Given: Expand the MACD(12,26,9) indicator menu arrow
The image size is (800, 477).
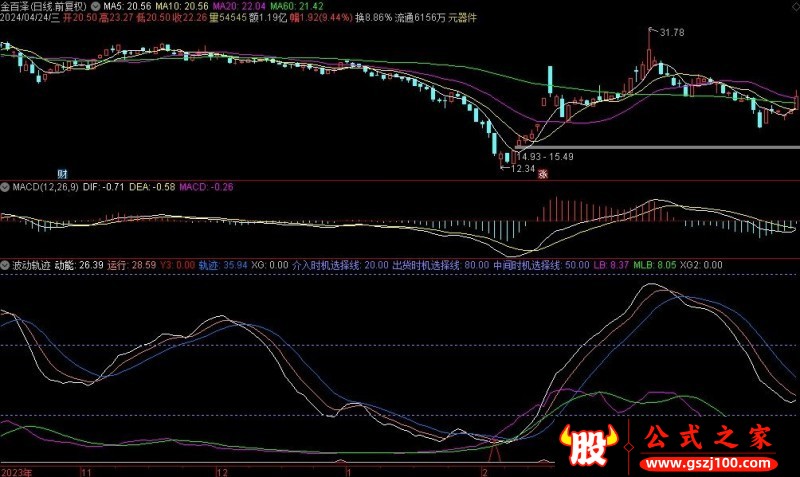Looking at the screenshot, I should click(x=5, y=187).
